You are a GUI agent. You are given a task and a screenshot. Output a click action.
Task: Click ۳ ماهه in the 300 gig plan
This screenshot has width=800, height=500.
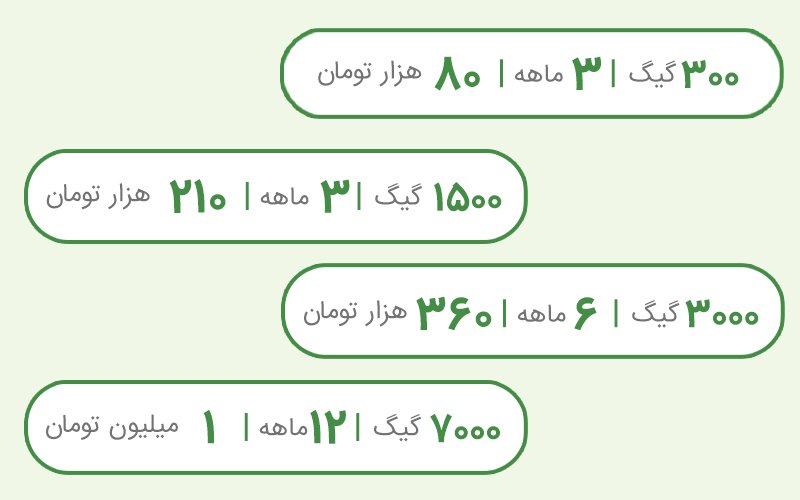pos(558,74)
